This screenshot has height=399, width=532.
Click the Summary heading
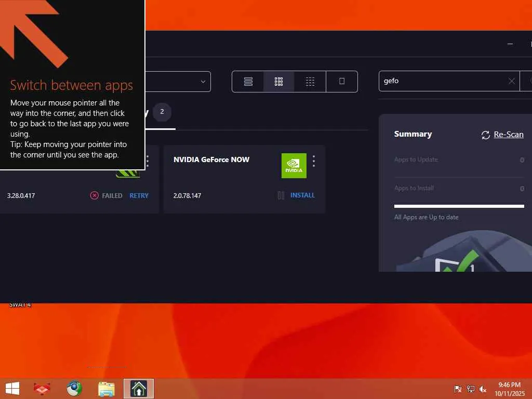413,134
